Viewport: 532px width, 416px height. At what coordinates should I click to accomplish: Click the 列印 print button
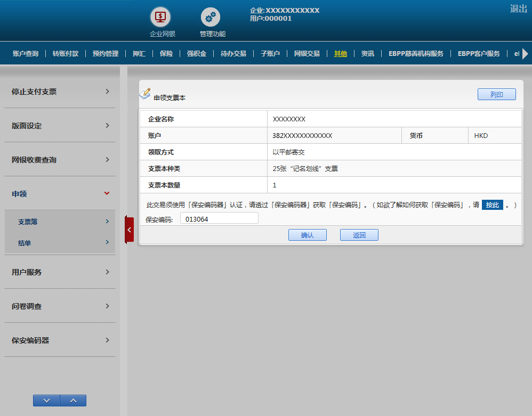pos(496,94)
